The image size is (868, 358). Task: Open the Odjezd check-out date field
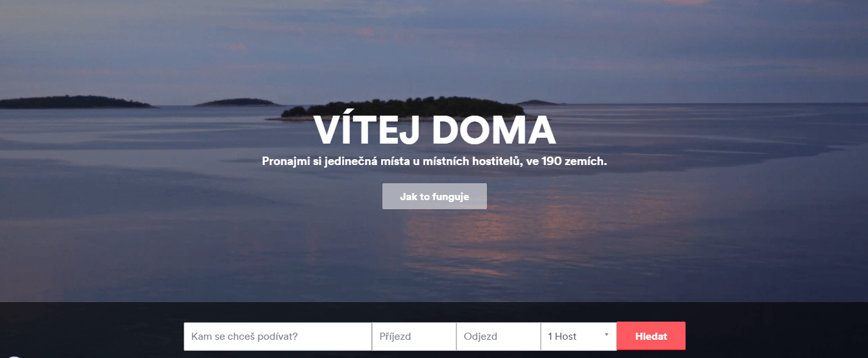pyautogui.click(x=499, y=337)
